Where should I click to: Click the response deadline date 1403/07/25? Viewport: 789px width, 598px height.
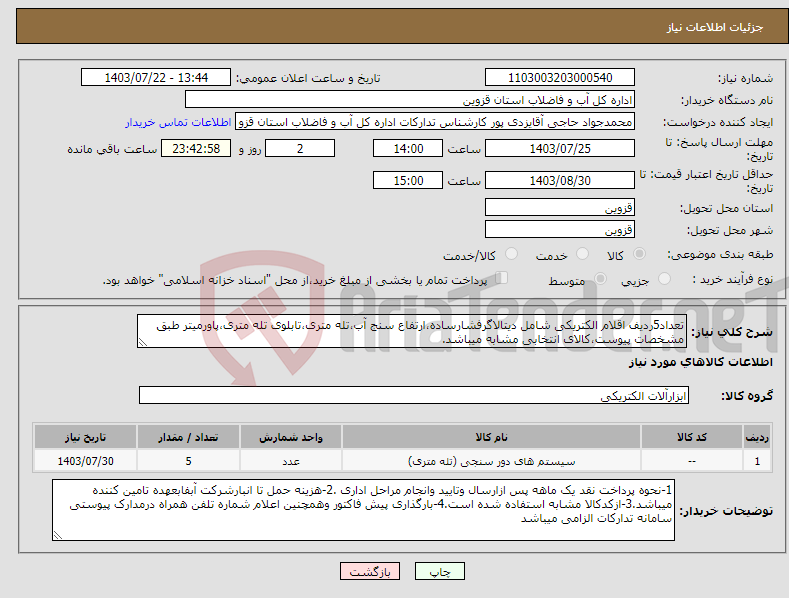pyautogui.click(x=560, y=148)
